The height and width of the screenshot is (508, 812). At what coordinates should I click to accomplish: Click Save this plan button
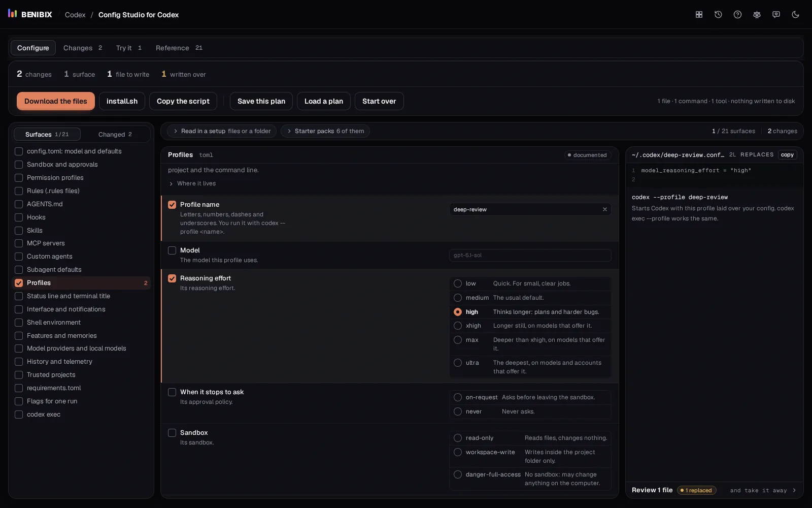[x=261, y=101]
